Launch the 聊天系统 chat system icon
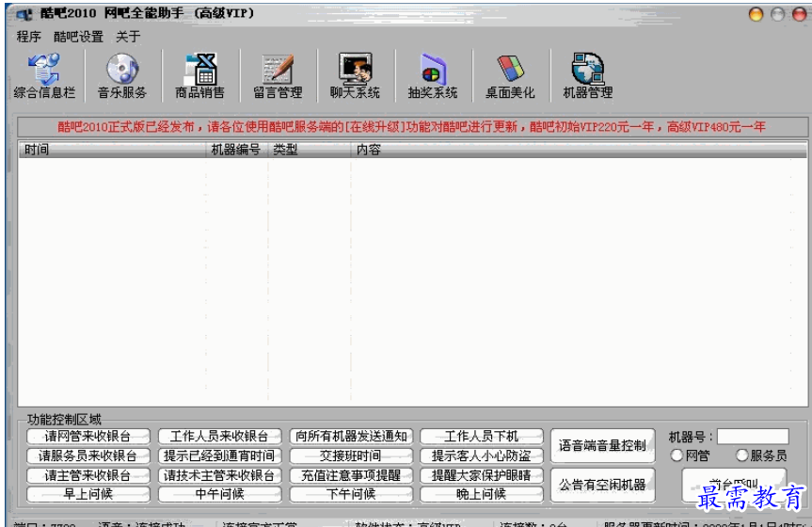Screen dimensions: 812x527 point(356,76)
